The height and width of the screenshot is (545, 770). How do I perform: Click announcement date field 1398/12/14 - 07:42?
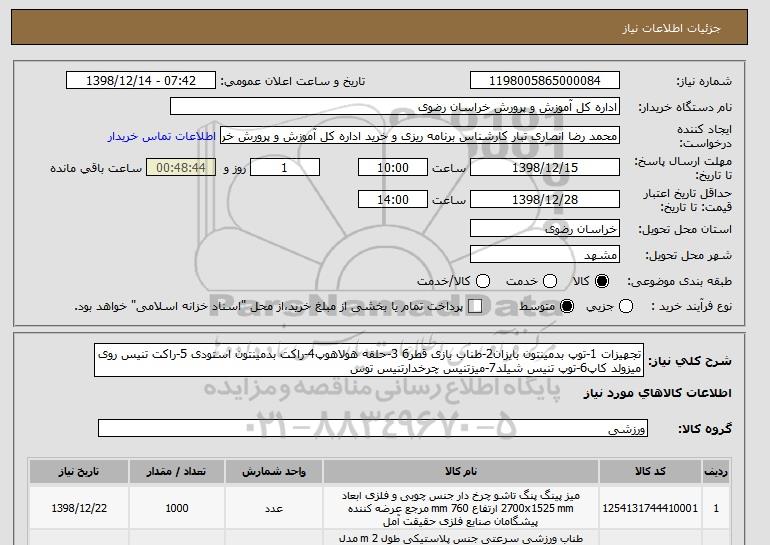pyautogui.click(x=141, y=81)
